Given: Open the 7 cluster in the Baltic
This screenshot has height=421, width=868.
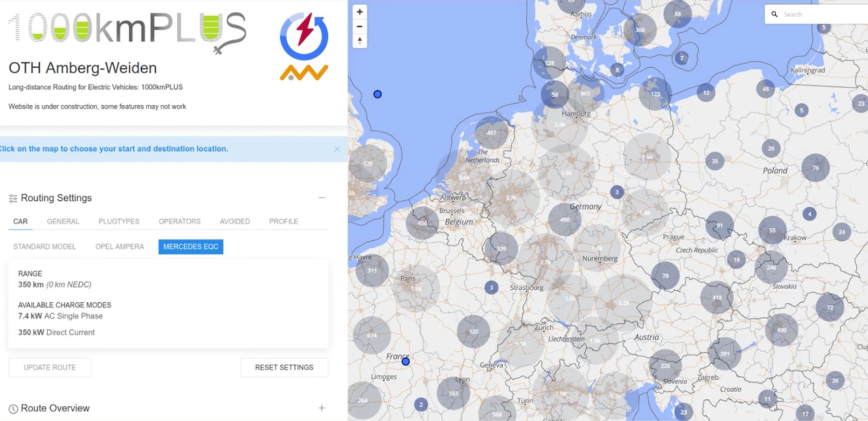Looking at the screenshot, I should click(x=682, y=58).
